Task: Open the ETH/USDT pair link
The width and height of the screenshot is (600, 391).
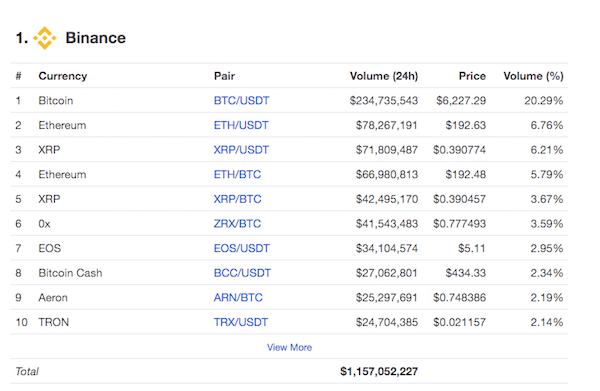Action: (x=241, y=125)
